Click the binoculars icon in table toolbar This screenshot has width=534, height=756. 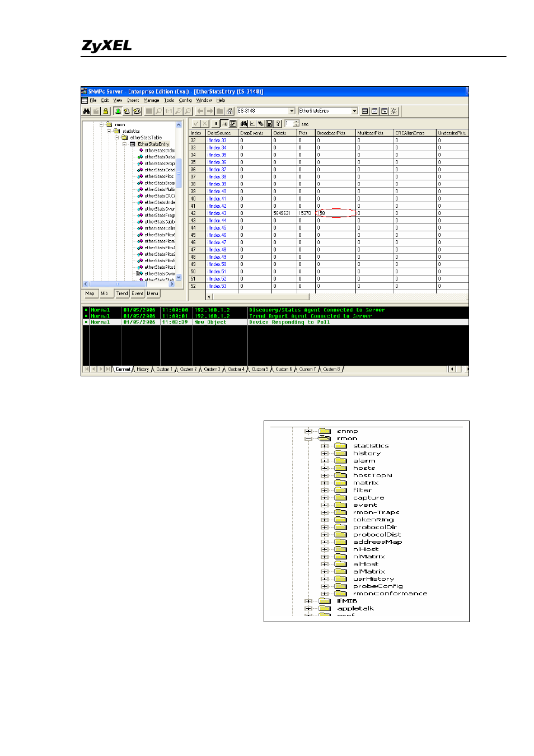tap(243, 124)
